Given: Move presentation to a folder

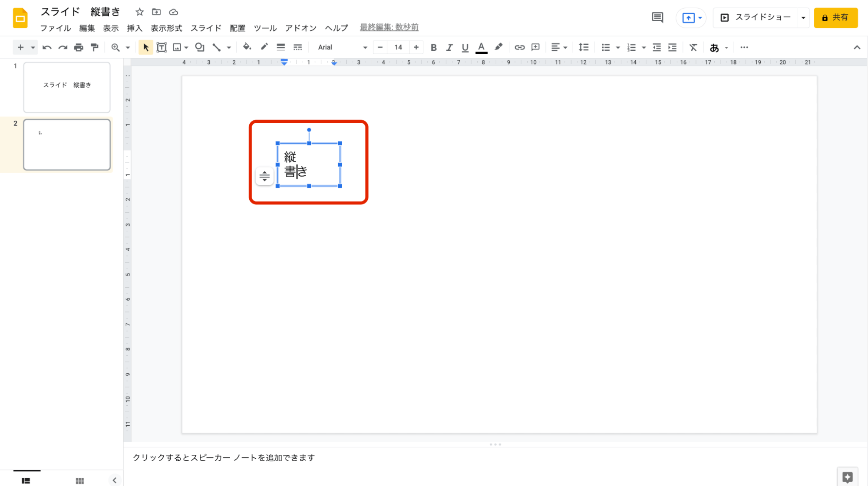Looking at the screenshot, I should point(156,12).
